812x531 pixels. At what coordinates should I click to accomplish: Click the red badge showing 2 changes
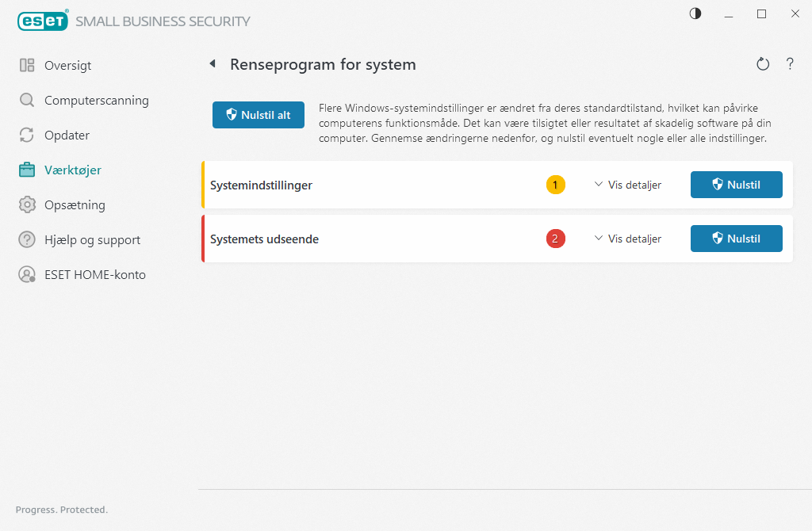point(555,239)
